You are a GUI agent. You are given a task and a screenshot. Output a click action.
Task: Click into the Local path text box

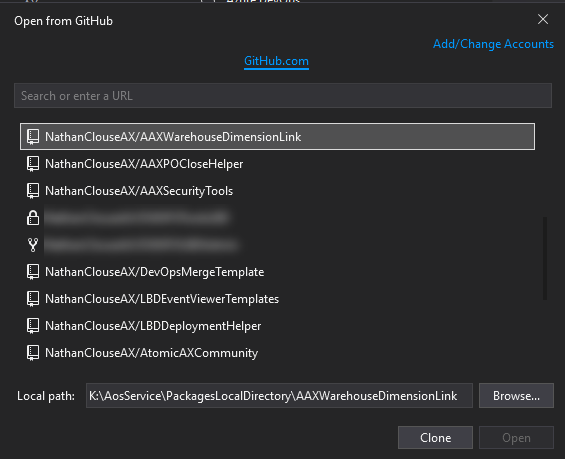click(x=279, y=396)
